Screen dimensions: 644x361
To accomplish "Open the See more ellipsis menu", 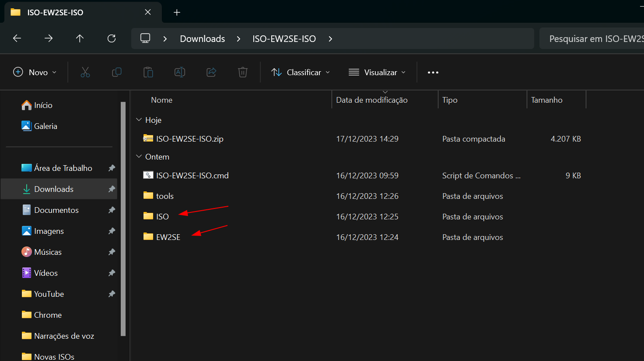I will coord(433,72).
